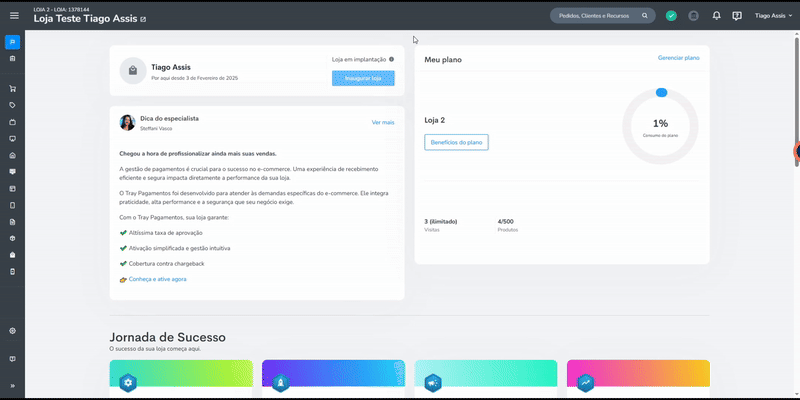Open the Tiago Assis account dropdown

(773, 16)
